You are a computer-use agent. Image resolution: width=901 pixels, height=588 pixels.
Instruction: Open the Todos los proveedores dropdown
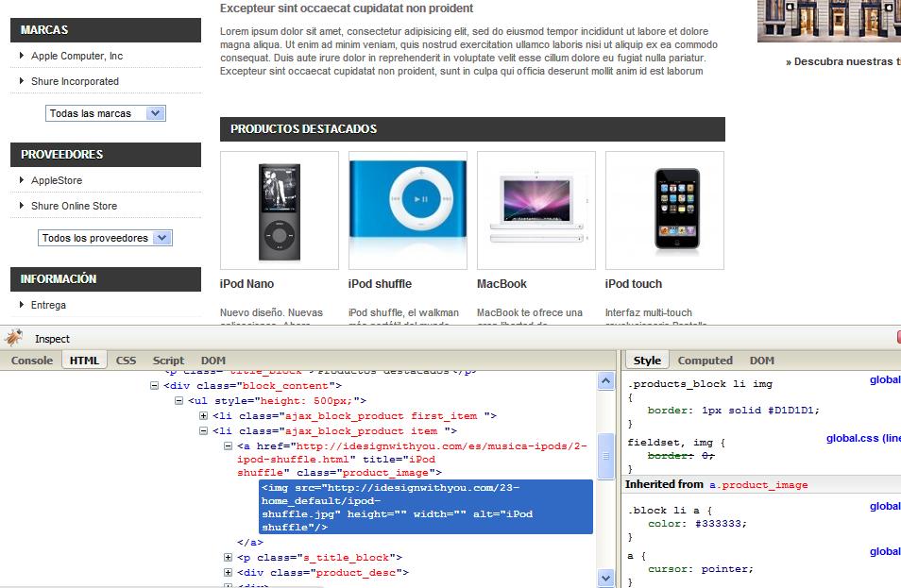[105, 238]
